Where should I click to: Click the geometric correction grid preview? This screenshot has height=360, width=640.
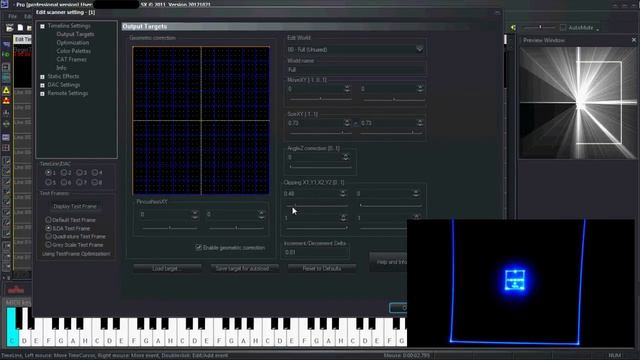click(x=201, y=120)
